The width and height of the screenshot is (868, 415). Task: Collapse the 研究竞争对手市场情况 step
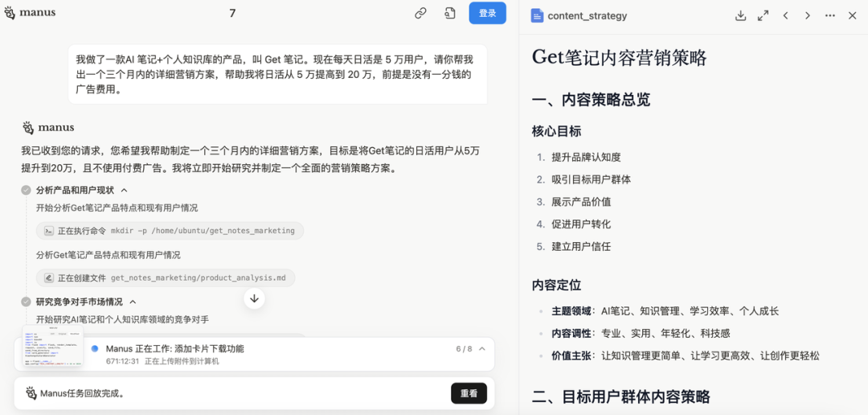[133, 302]
